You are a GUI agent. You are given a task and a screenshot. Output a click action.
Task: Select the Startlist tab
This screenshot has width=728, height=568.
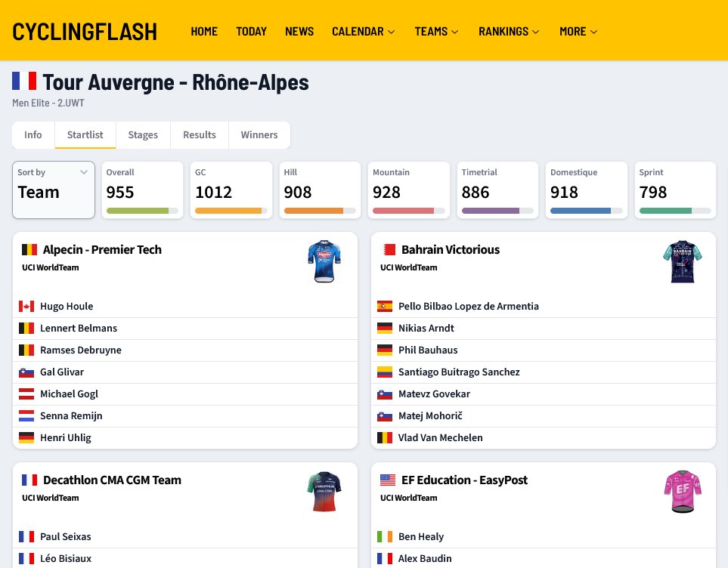(85, 135)
